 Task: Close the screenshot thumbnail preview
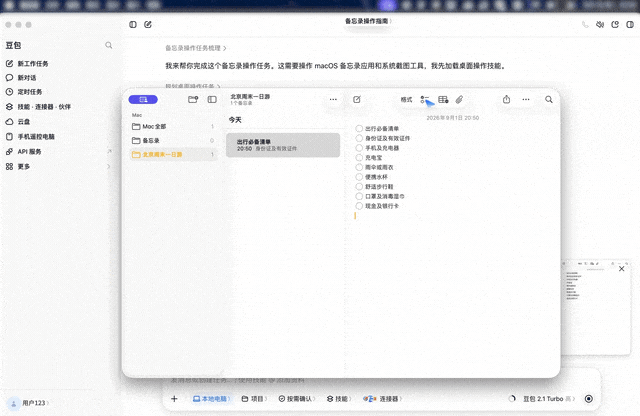tap(621, 269)
